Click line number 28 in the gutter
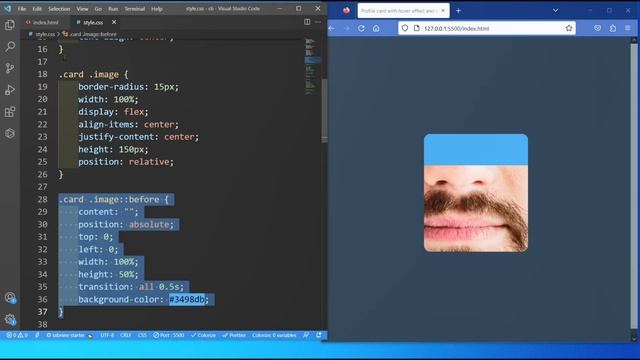Viewport: 640px width, 360px height. pos(42,199)
